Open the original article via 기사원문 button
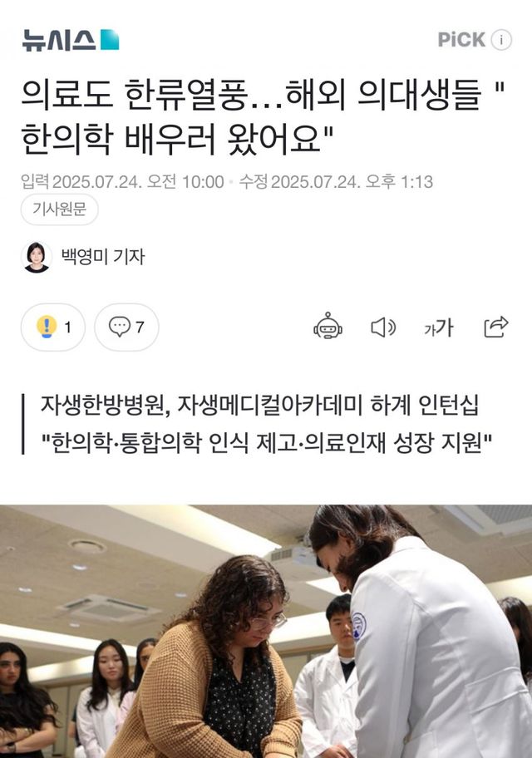The width and height of the screenshot is (532, 758). [60, 209]
